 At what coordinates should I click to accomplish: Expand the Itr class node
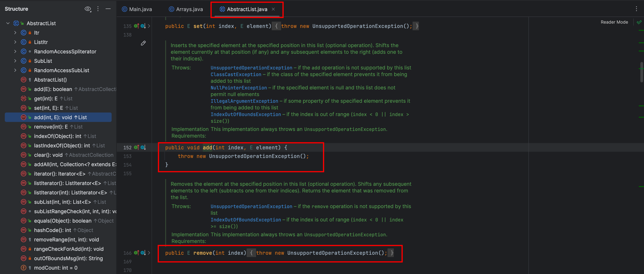[x=15, y=33]
